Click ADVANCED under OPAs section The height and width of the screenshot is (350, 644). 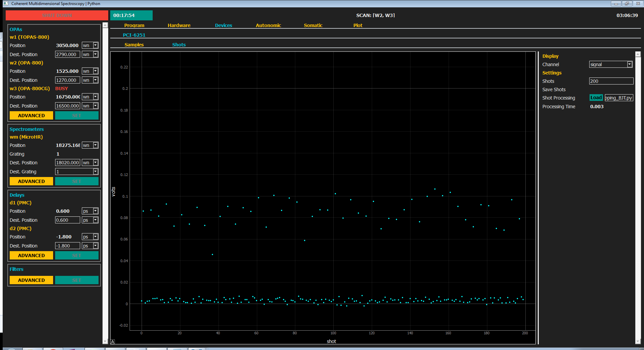(31, 116)
